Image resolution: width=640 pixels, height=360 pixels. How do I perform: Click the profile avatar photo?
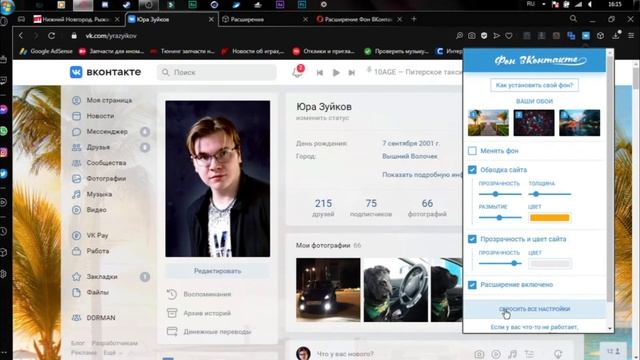[x=218, y=179]
